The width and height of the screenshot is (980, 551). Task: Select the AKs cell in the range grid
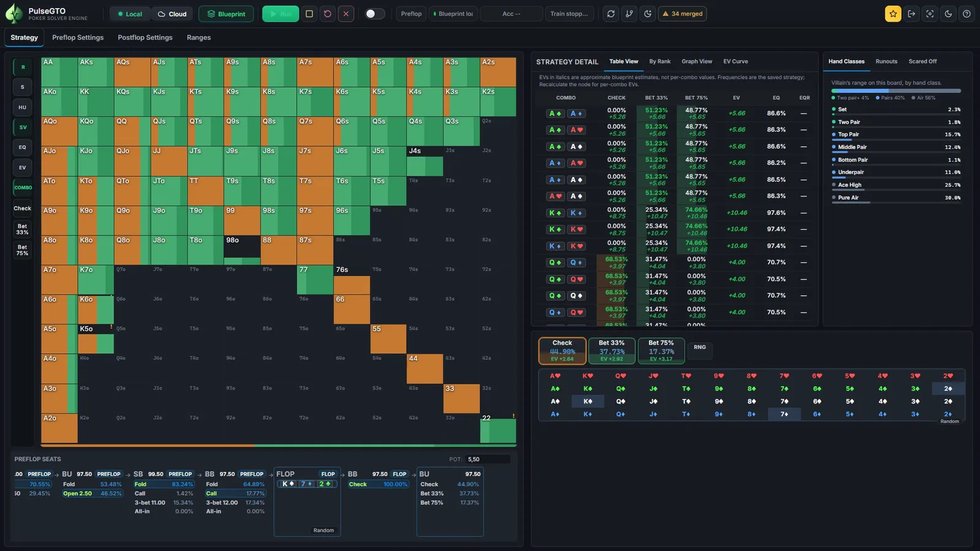coord(96,72)
